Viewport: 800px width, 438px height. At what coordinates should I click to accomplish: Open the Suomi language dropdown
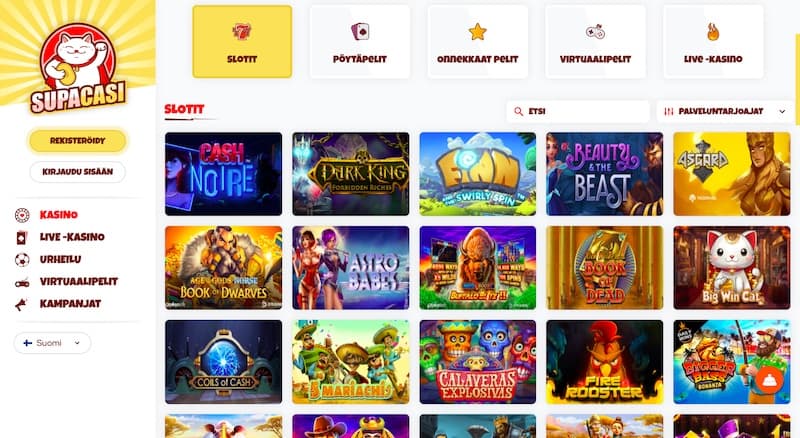pos(52,343)
